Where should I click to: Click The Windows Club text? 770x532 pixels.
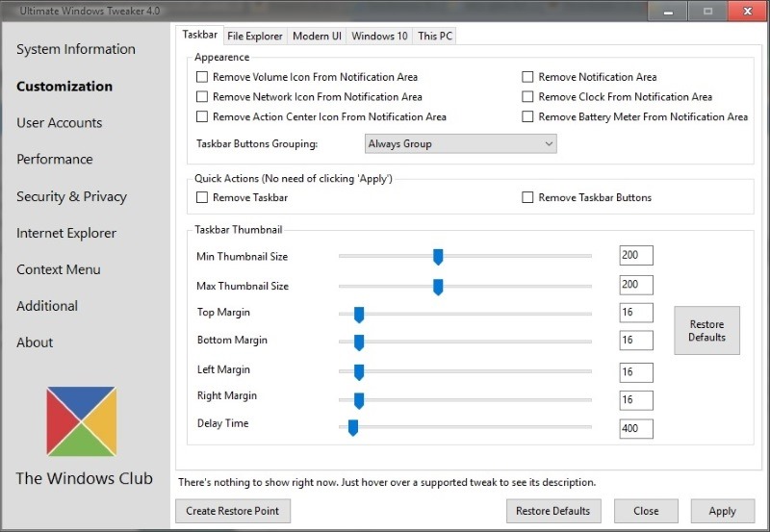pos(85,478)
